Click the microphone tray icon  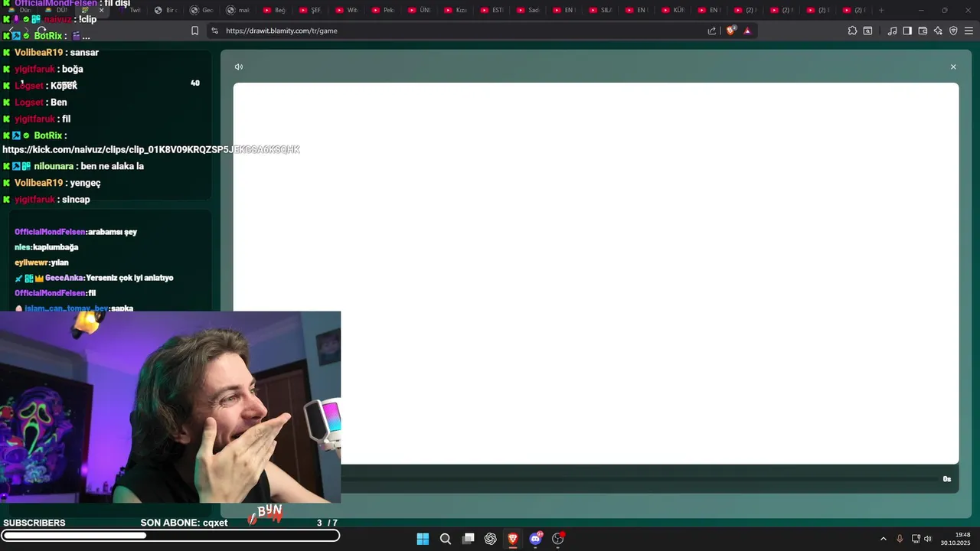pos(900,539)
